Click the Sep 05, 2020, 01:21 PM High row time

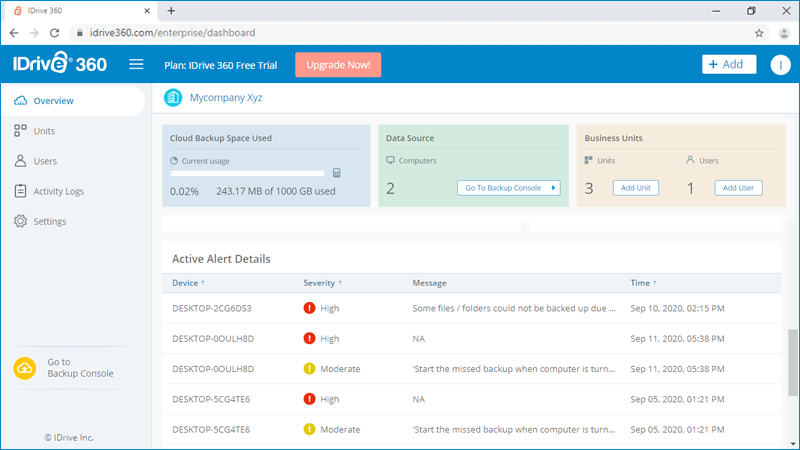(677, 399)
